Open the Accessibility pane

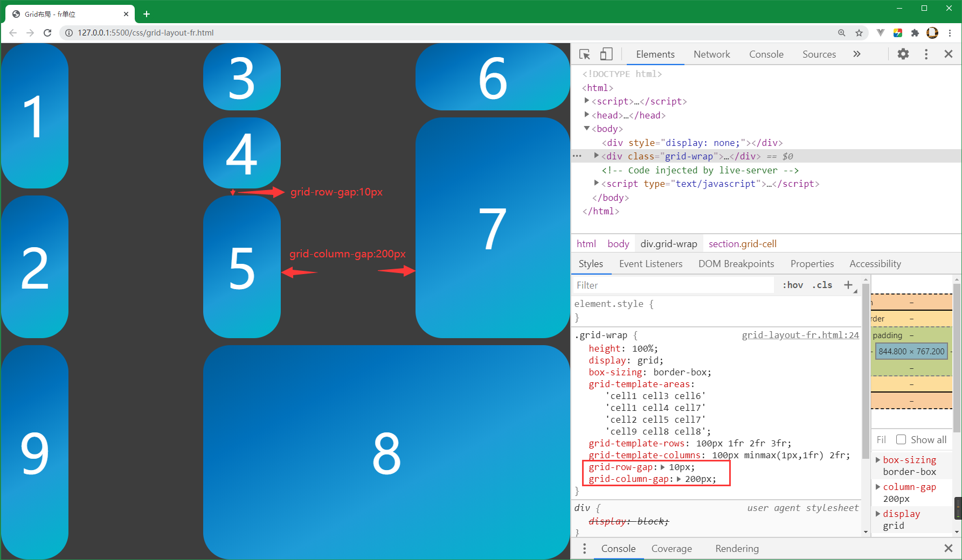(875, 264)
